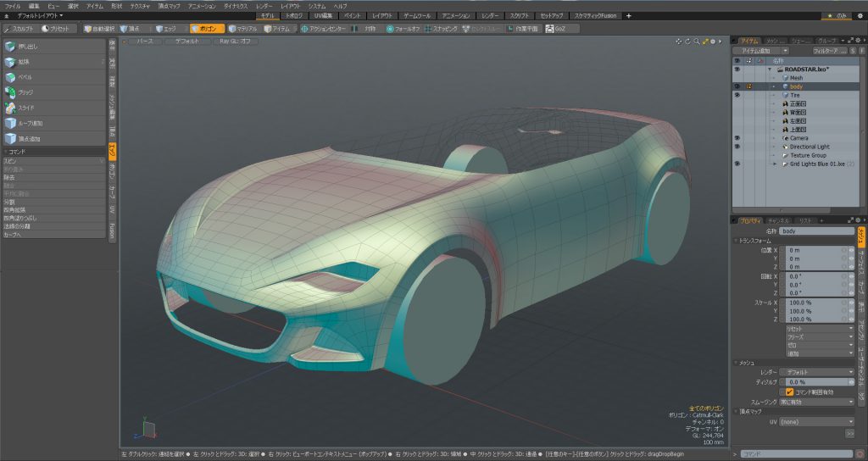Open the ファイル (File) menu

pyautogui.click(x=12, y=6)
